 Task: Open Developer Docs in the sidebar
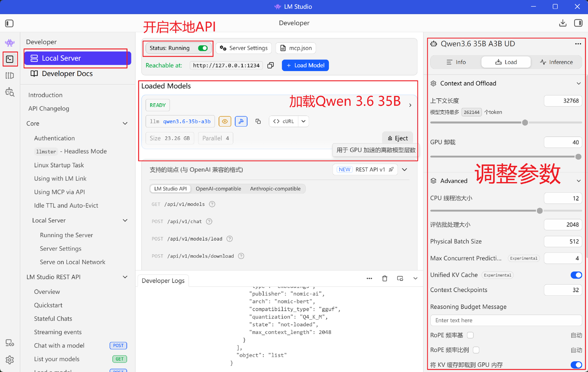(x=62, y=74)
